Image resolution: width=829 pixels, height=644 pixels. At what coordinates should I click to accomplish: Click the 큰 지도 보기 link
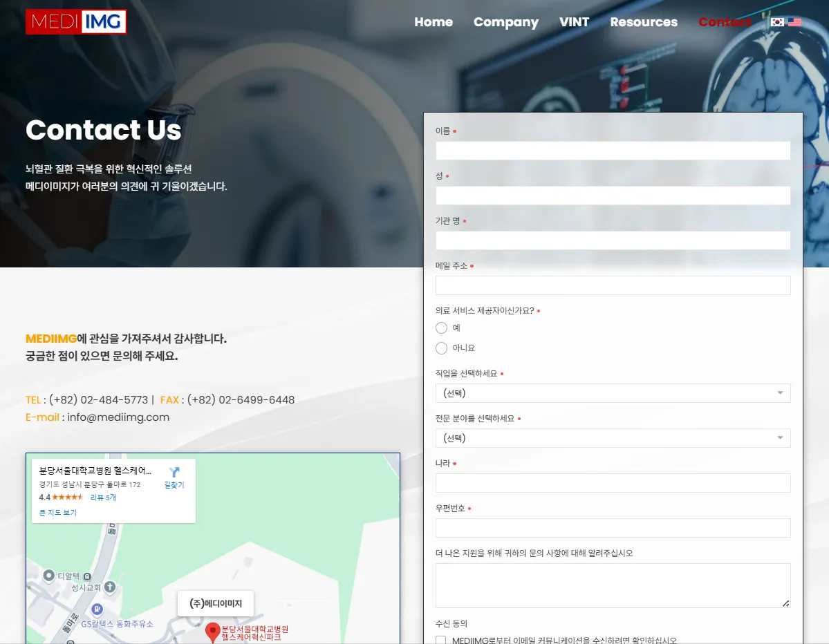pos(57,513)
